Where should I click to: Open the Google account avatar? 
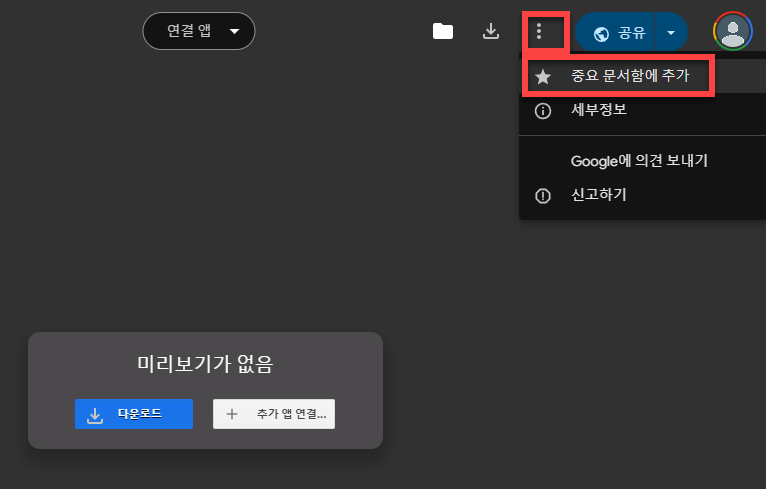coord(732,31)
